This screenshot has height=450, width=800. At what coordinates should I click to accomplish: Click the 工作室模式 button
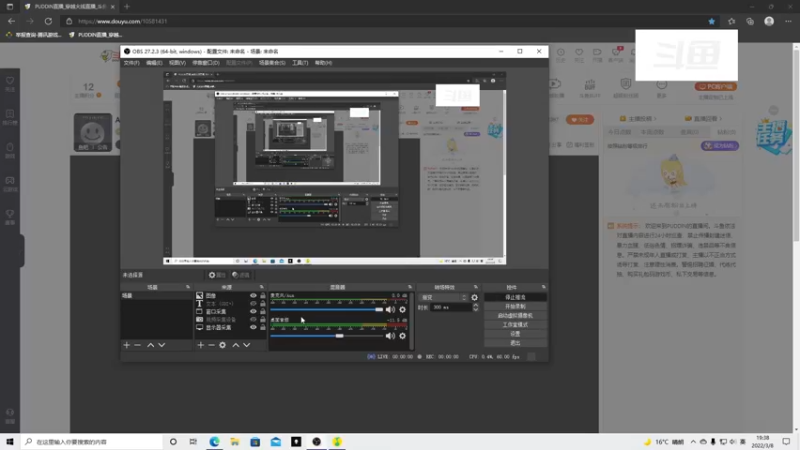pos(515,324)
